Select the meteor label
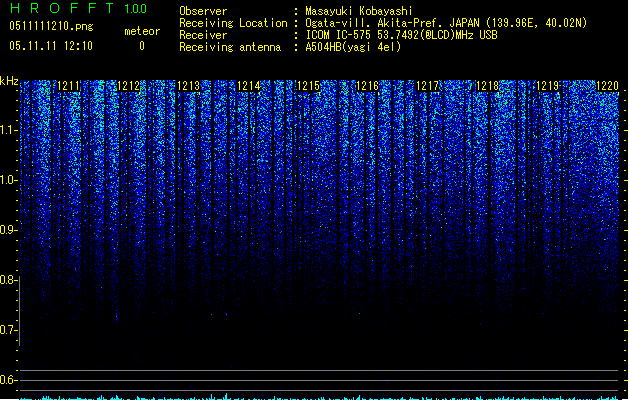Image resolution: width=629 pixels, height=400 pixels. [x=142, y=31]
